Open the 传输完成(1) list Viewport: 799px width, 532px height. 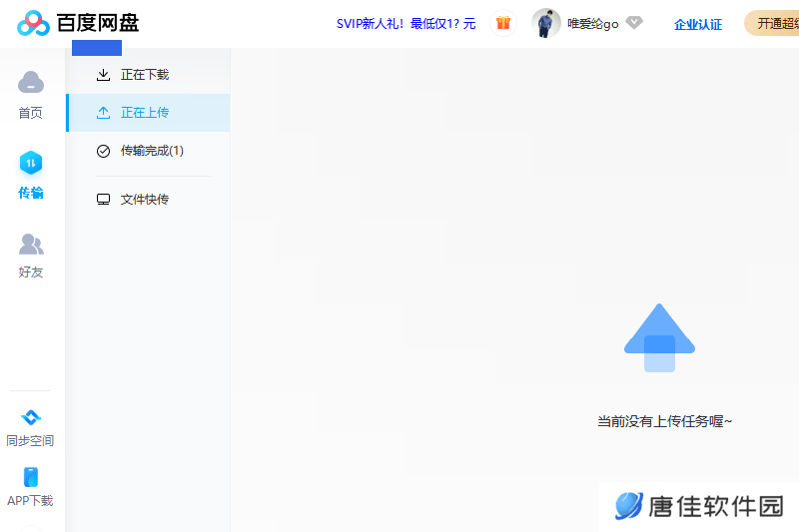148,151
